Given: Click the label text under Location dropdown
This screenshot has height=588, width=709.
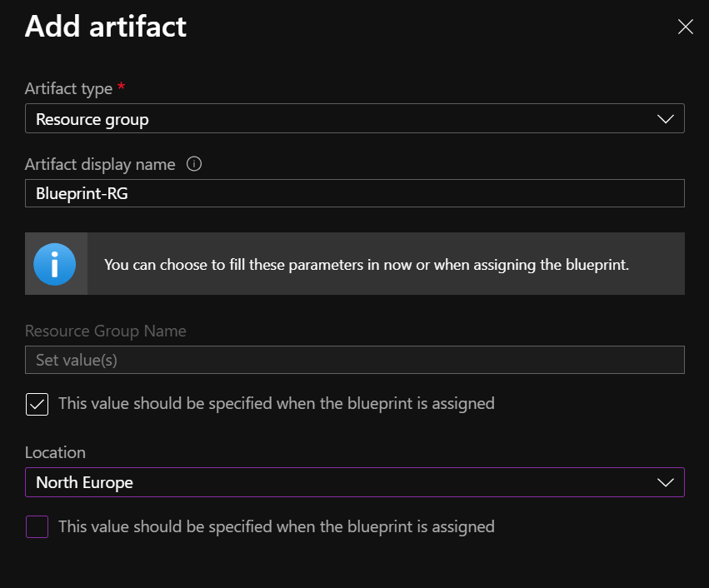Looking at the screenshot, I should (x=276, y=526).
